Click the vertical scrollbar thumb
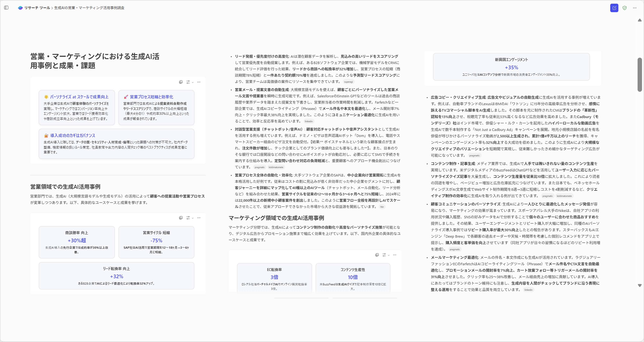644x342 pixels. click(640, 74)
